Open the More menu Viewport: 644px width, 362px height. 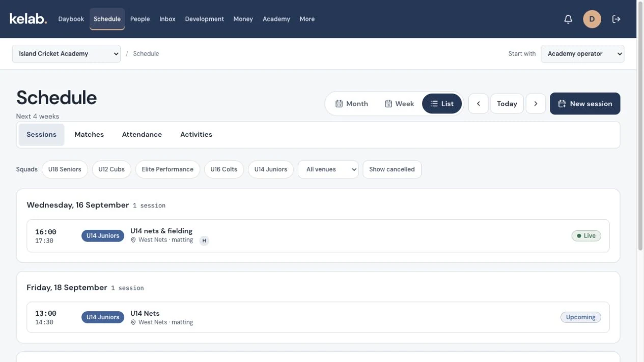[x=307, y=19]
